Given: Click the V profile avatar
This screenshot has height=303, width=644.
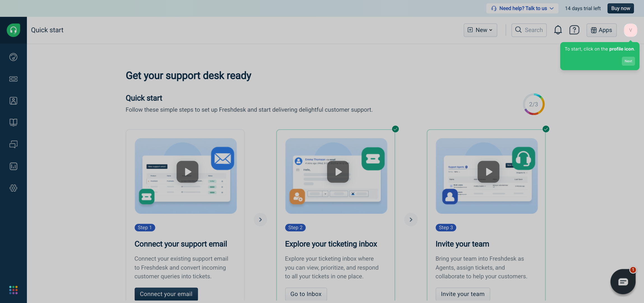Looking at the screenshot, I should coord(630,30).
